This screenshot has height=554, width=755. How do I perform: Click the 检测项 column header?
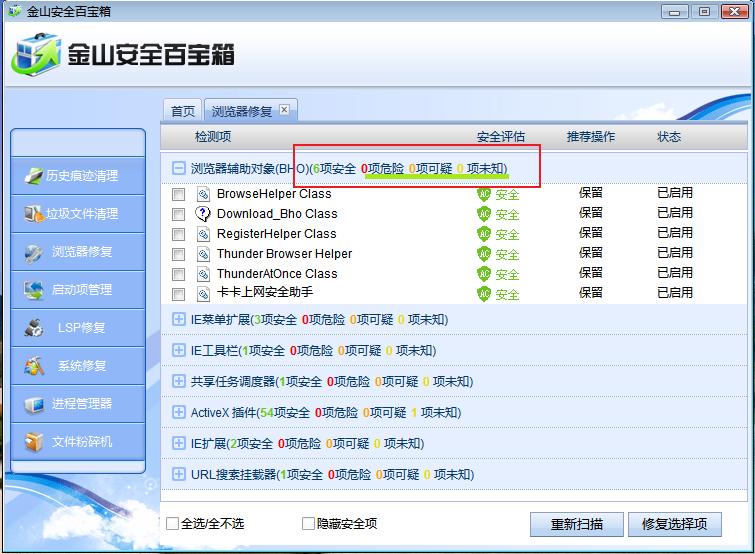[x=212, y=137]
